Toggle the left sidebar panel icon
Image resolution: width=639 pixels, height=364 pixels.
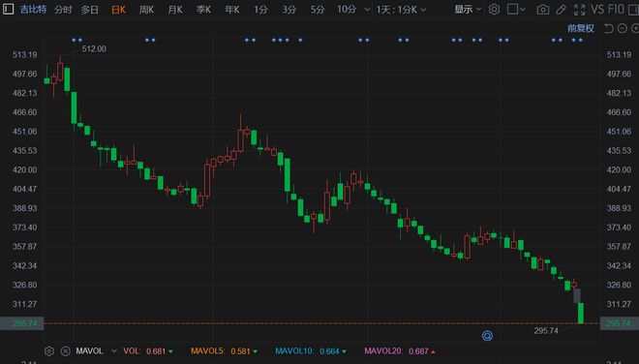(x=8, y=9)
